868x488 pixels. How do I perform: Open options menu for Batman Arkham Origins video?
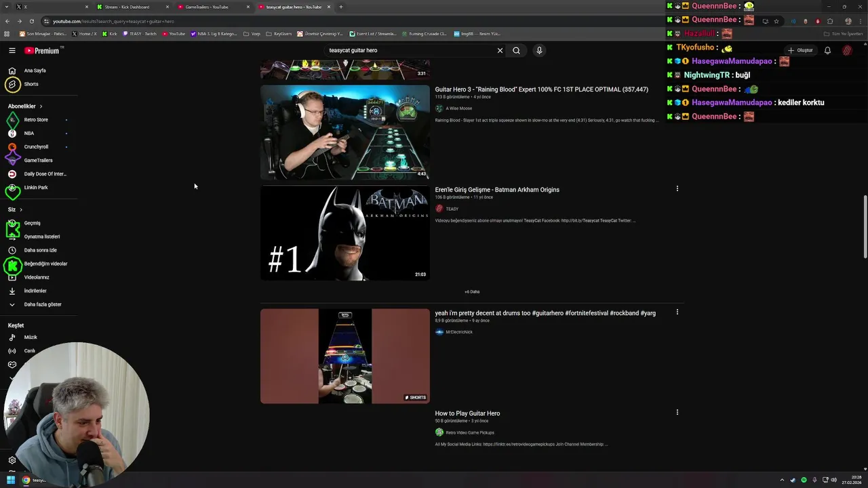tap(677, 188)
